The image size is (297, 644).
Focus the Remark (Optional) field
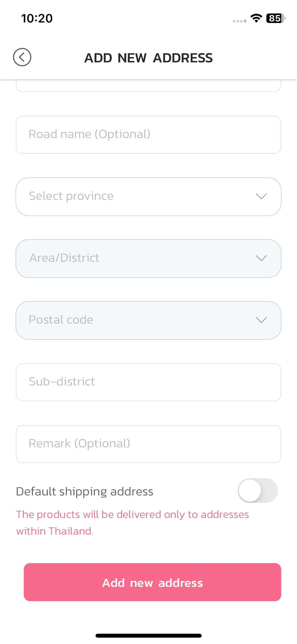(148, 444)
